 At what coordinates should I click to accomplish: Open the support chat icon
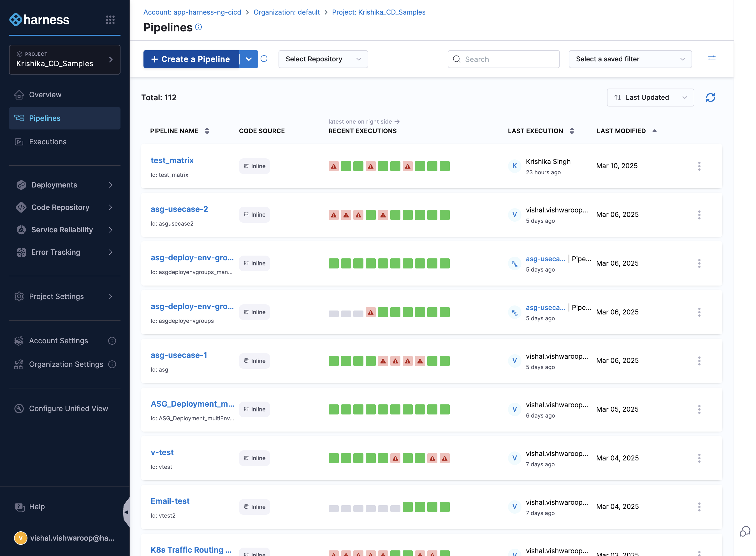pos(745,532)
